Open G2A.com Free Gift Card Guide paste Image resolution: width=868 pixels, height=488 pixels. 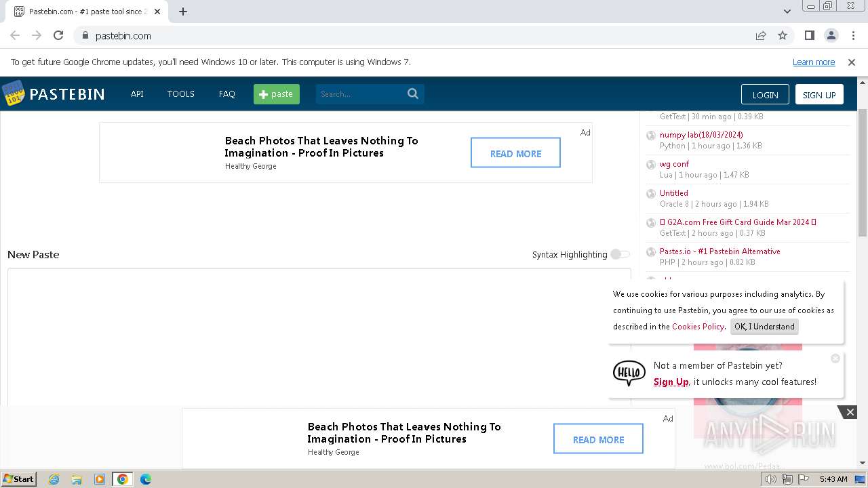[x=738, y=222]
